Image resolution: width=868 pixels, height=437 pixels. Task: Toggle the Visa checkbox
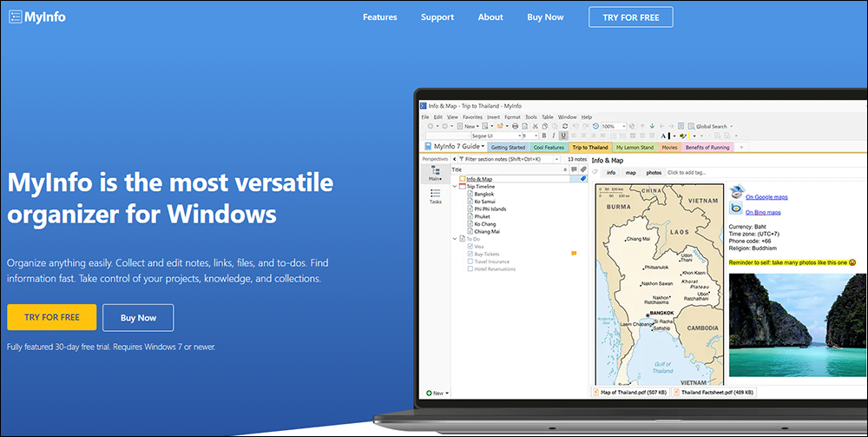tap(470, 247)
